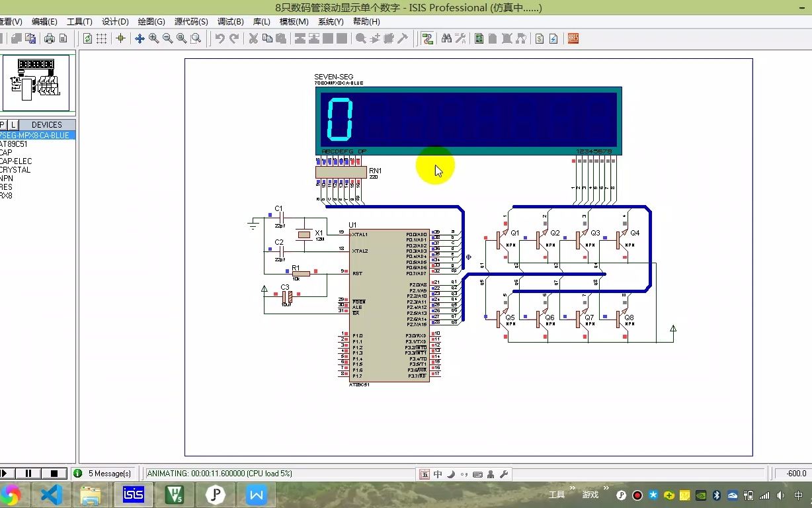Open the bill of materials icon

click(540, 38)
